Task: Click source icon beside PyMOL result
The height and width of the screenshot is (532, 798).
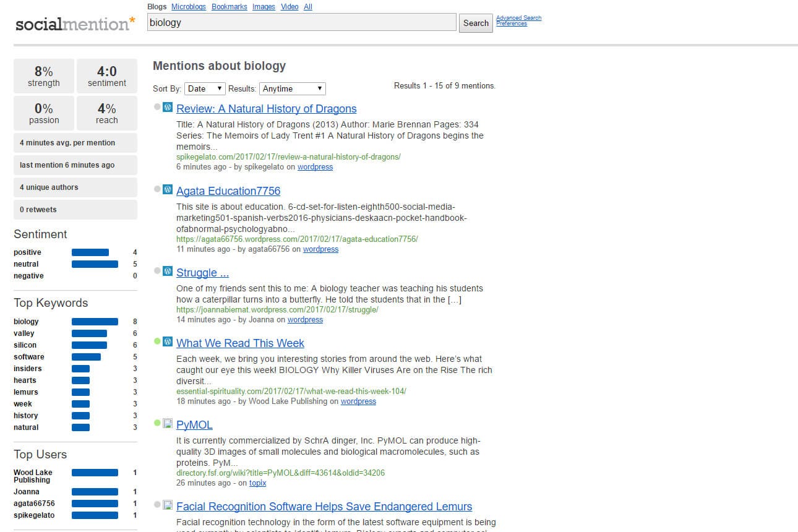Action: [x=168, y=424]
